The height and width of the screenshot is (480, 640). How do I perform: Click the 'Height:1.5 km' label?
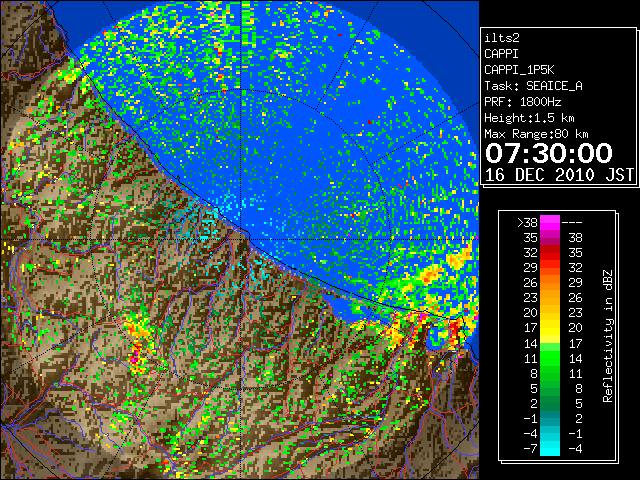(x=529, y=118)
